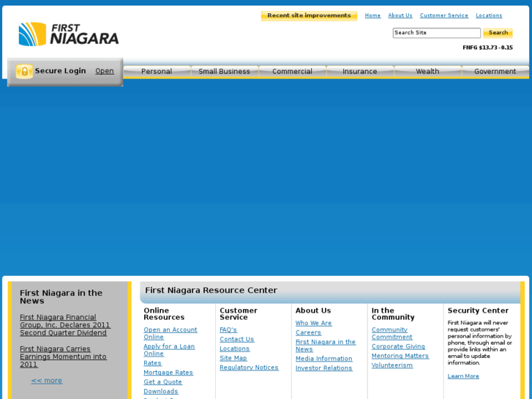
Task: Select the Personal navigation tab
Action: 157,71
